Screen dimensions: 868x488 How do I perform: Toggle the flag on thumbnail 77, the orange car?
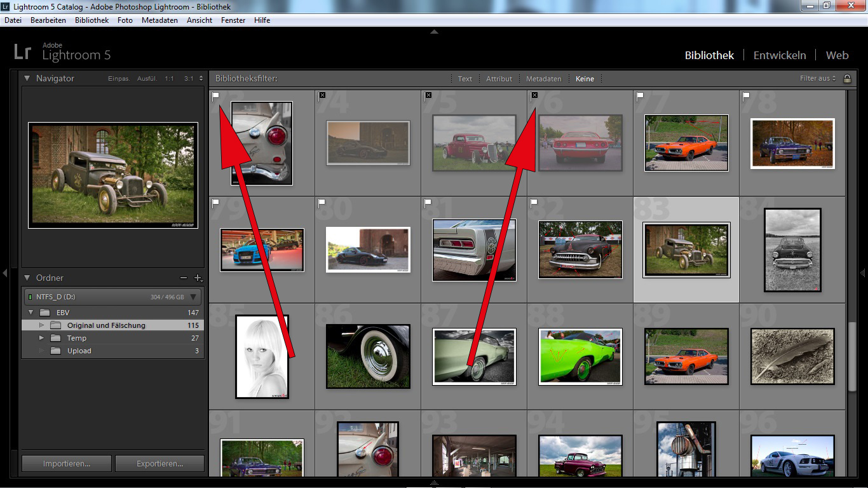[x=640, y=96]
